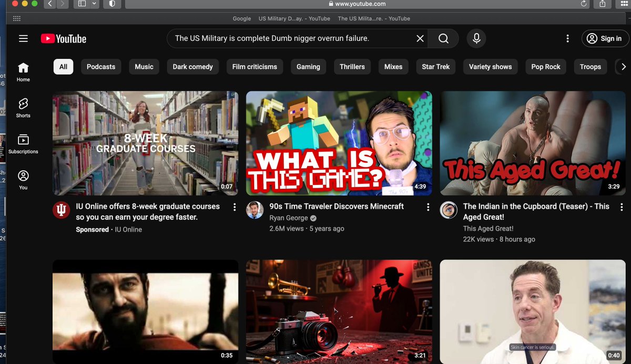631x364 pixels.
Task: Click IU Online sponsor name text
Action: pyautogui.click(x=128, y=230)
